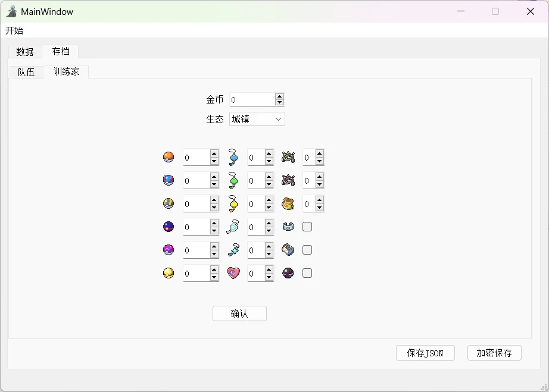
Task: Increase the green lock capsule count
Action: (319, 153)
